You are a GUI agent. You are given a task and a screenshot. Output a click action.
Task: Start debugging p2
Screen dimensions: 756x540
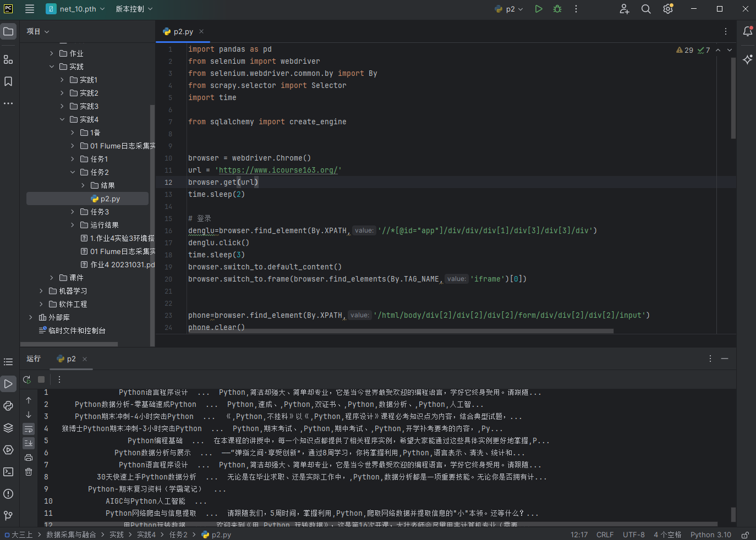coord(557,9)
